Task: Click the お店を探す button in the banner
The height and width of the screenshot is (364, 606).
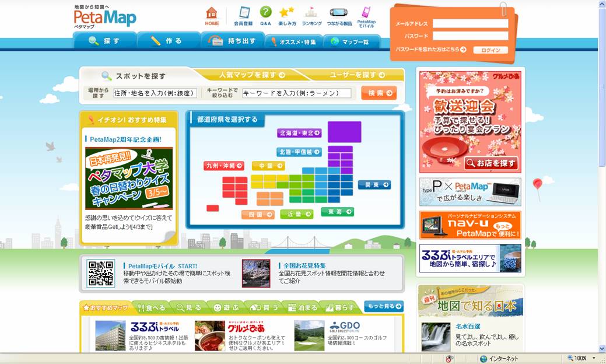Action: (491, 163)
